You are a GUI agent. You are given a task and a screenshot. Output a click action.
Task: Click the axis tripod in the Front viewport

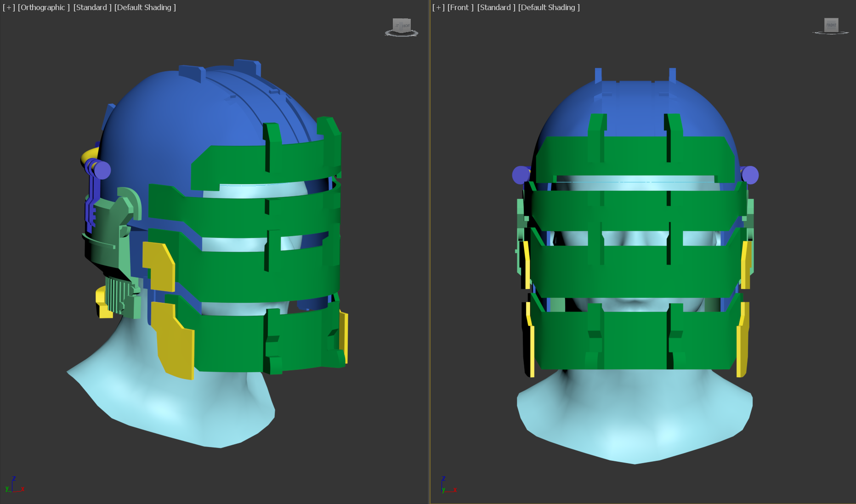[448, 485]
